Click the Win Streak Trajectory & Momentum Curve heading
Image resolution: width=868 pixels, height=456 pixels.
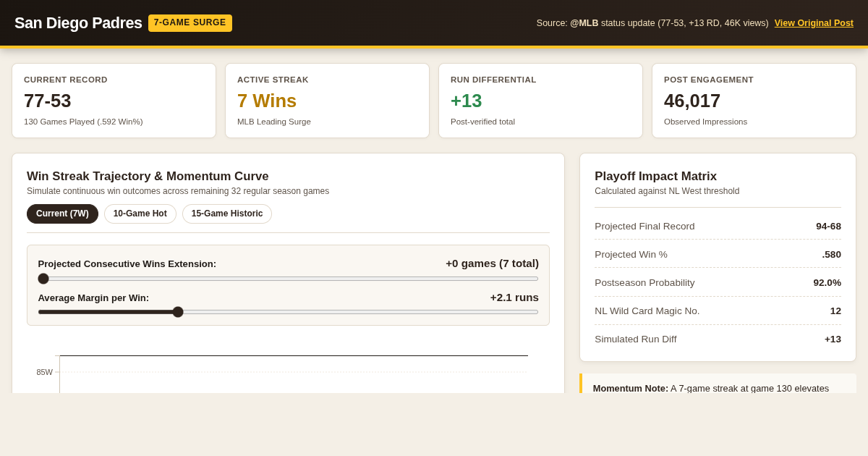(148, 176)
